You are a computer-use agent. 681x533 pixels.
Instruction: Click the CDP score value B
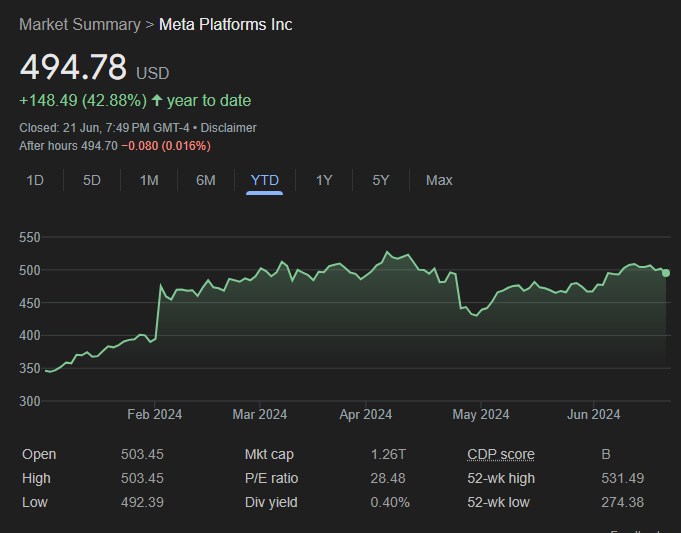coord(606,454)
